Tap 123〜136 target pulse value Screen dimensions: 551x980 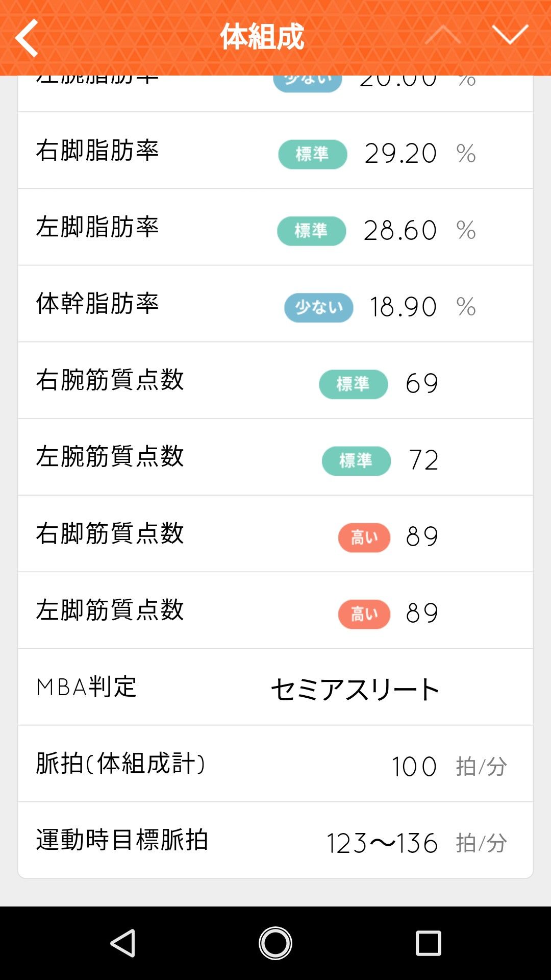[x=382, y=843]
